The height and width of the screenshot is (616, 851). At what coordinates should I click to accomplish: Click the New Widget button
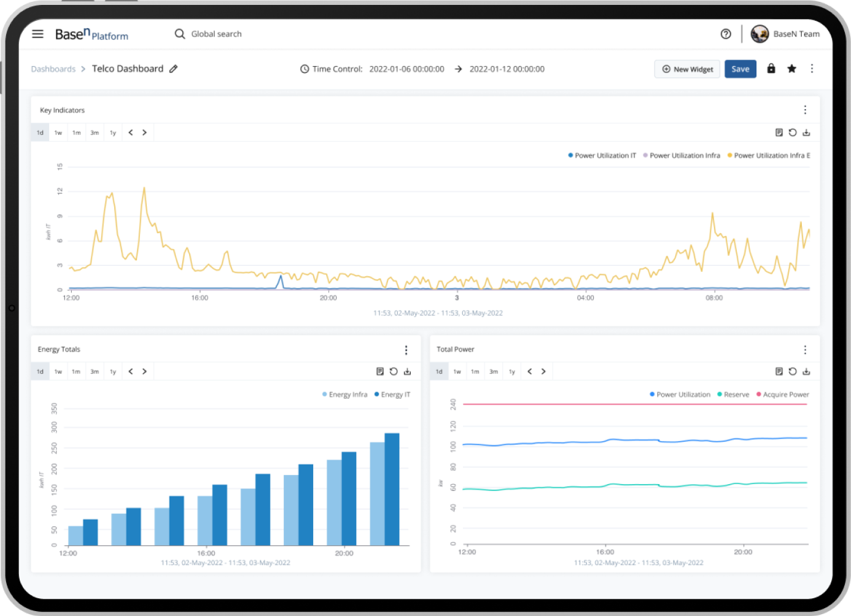point(687,69)
